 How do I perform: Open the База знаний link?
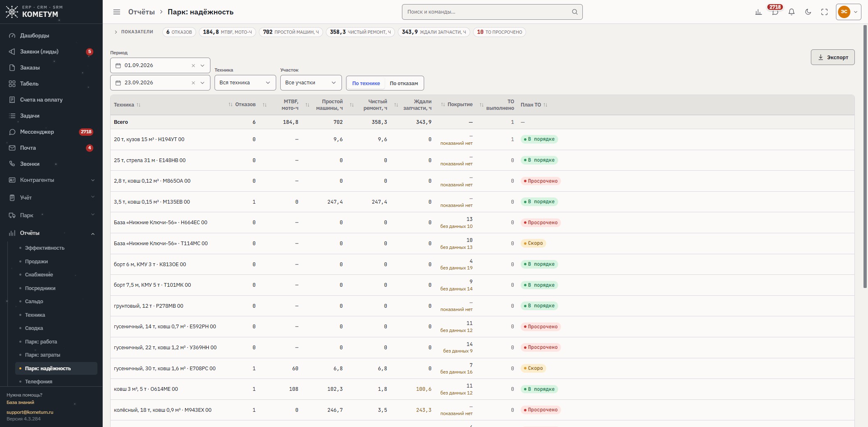click(20, 402)
